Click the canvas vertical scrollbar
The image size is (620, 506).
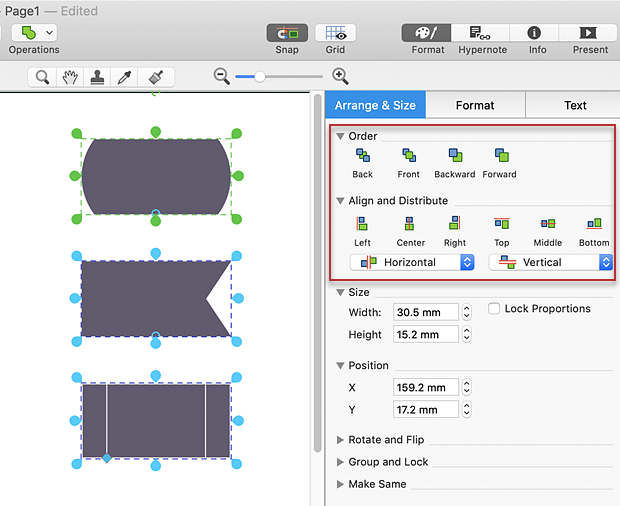[317, 273]
